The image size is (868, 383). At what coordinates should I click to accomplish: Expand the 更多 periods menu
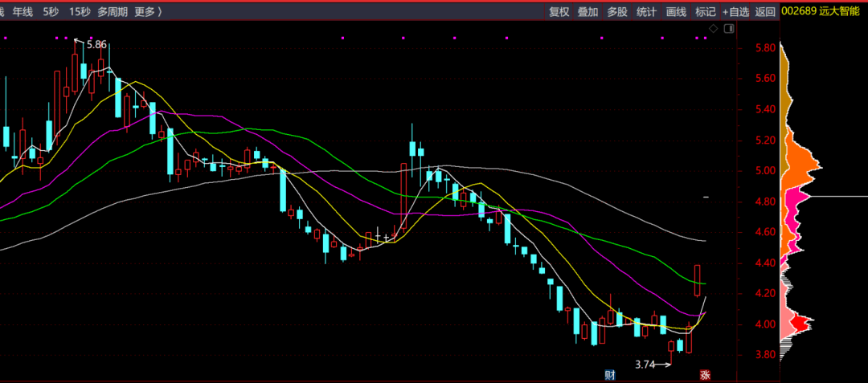tap(148, 11)
